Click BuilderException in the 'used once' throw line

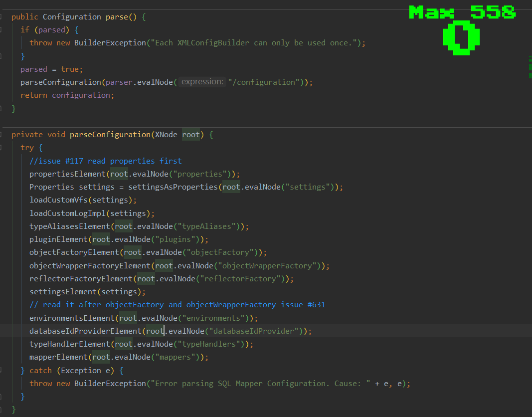(110, 43)
